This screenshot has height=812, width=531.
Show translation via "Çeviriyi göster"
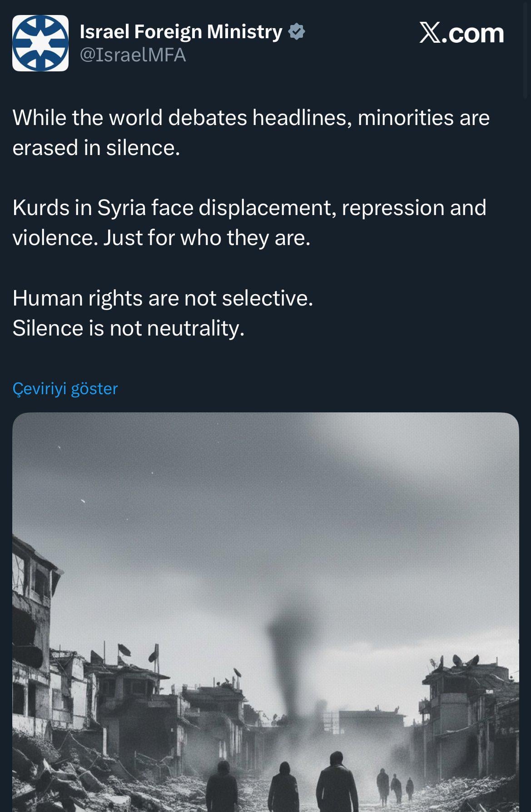click(65, 389)
